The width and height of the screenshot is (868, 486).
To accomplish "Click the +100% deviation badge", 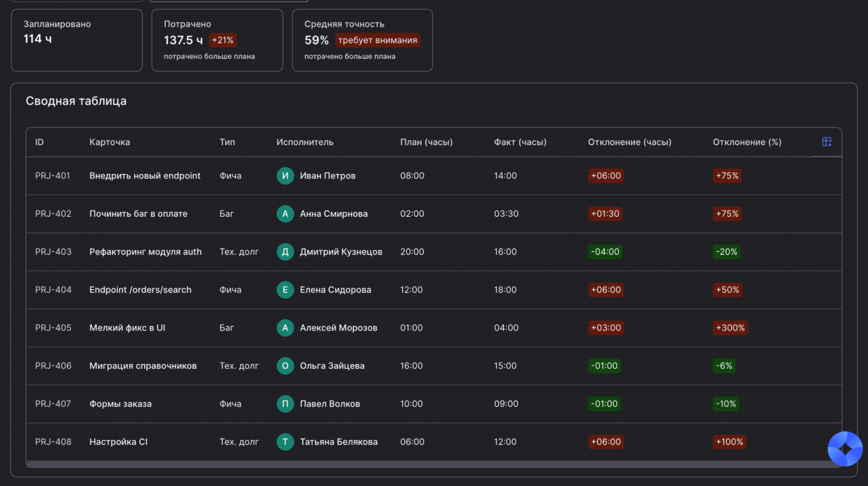I will coord(729,442).
